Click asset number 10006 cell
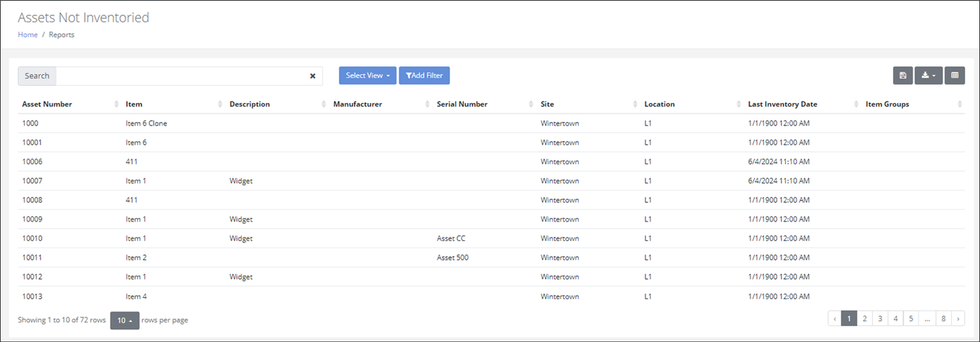The width and height of the screenshot is (980, 342). point(32,162)
